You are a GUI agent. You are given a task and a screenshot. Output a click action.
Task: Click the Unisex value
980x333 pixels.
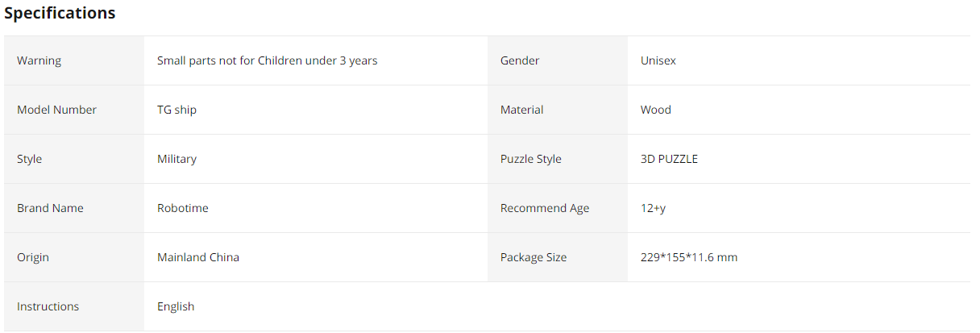pos(658,60)
